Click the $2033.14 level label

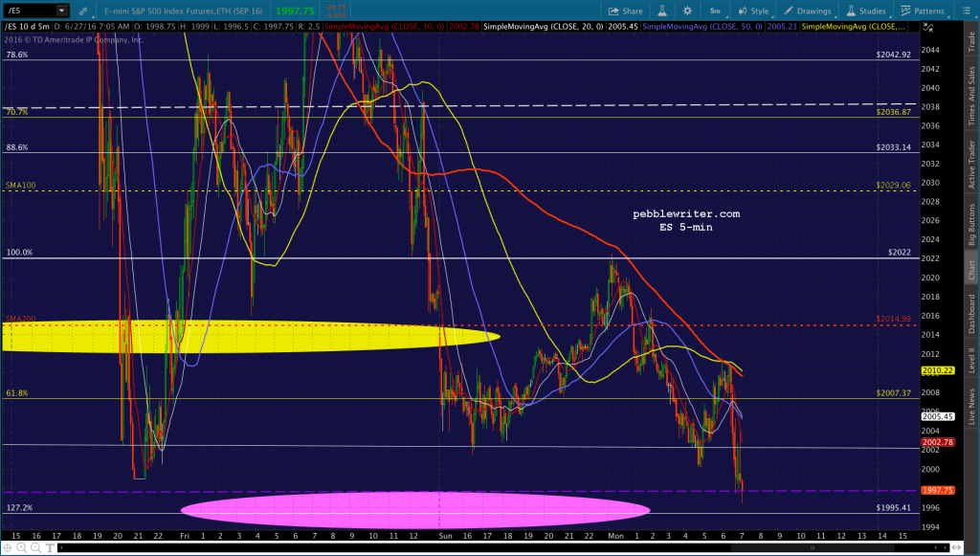(x=893, y=147)
